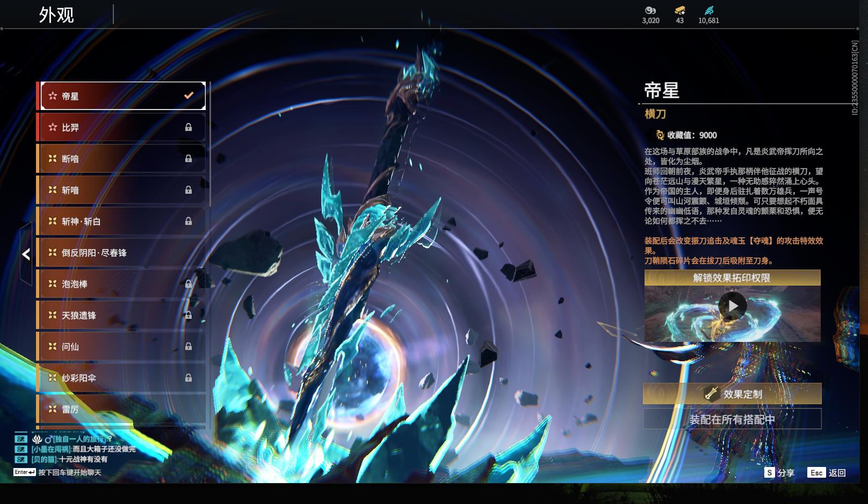Click the rarity icon beside 断喑
This screenshot has width=868, height=504.
[x=53, y=158]
